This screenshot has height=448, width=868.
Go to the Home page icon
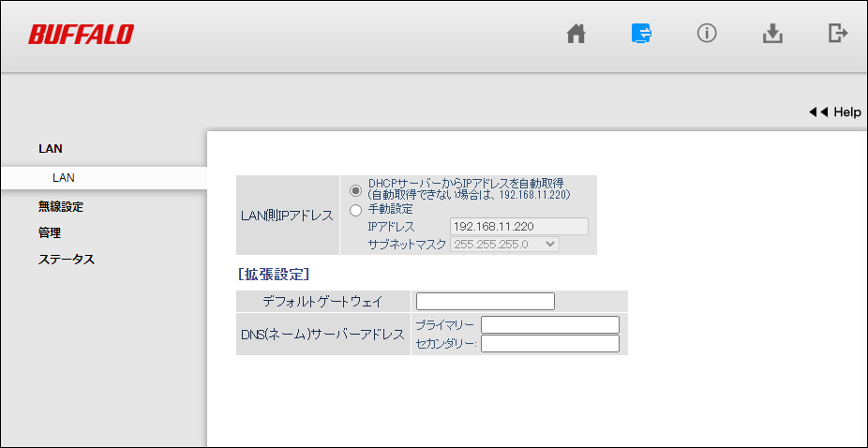tap(576, 34)
